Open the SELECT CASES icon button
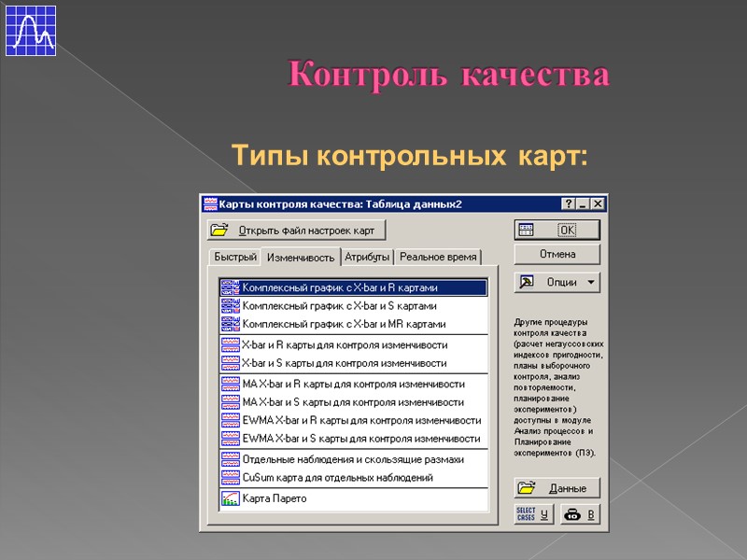This screenshot has width=747, height=560. (529, 514)
